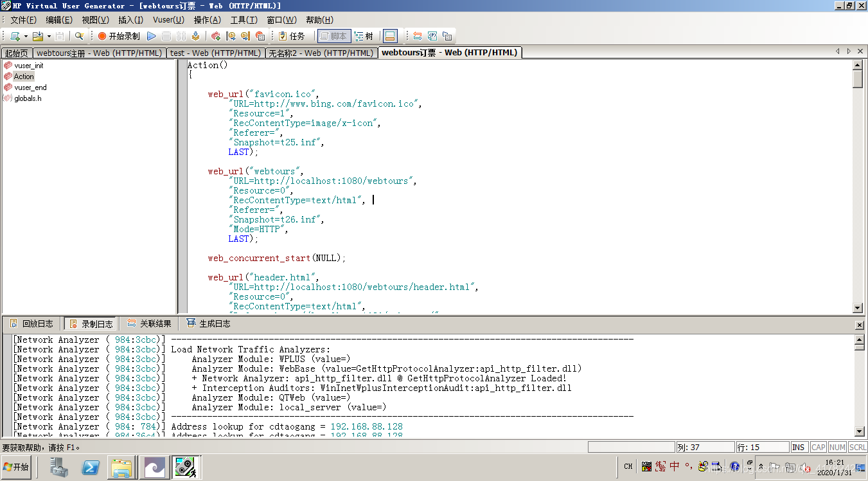Run the script with the blue play icon
This screenshot has width=868, height=481.
(x=152, y=36)
